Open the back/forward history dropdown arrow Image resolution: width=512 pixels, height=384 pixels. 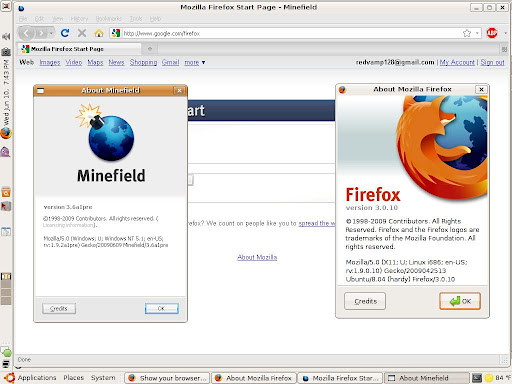tap(51, 33)
